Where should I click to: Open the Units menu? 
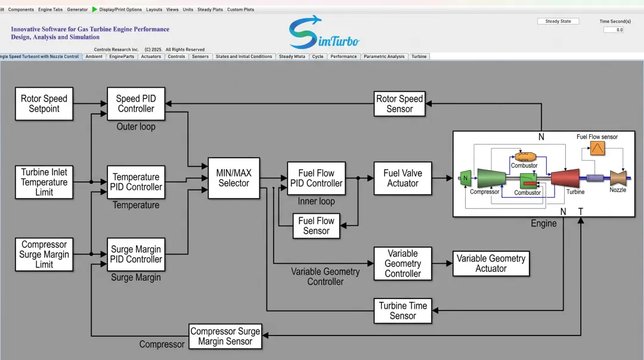pos(188,10)
